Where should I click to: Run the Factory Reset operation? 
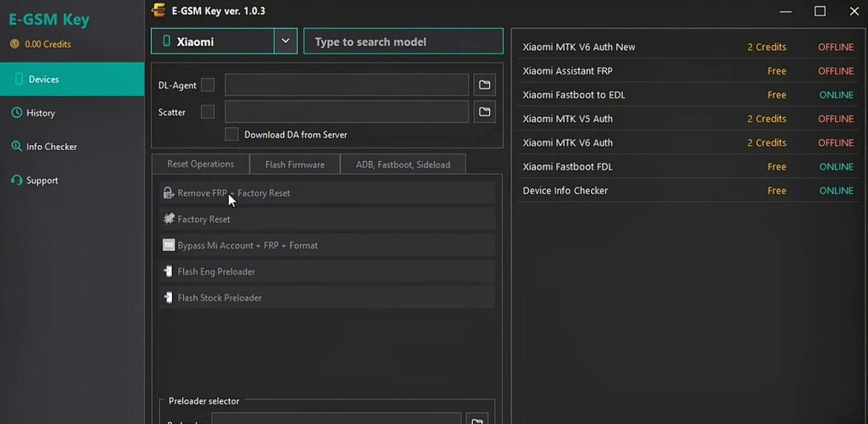pos(327,219)
